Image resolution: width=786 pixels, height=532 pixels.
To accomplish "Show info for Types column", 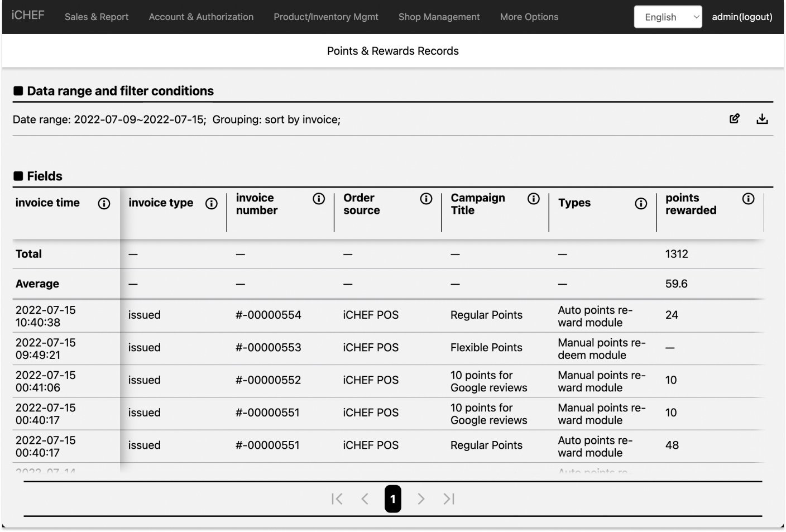I will coord(641,204).
